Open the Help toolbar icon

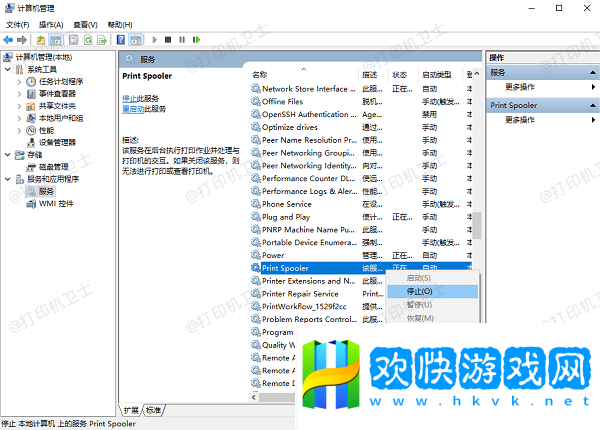tap(121, 40)
